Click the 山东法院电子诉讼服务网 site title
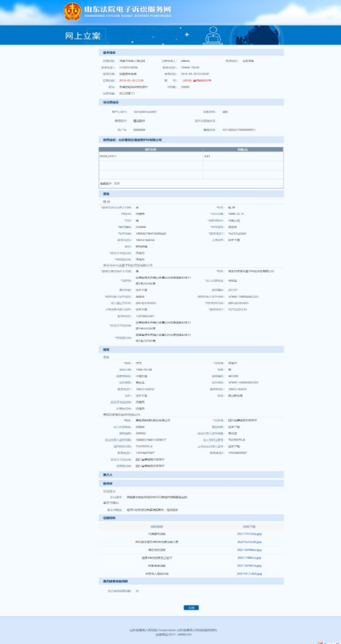Screen dimensions: 341x644 pos(128,9)
